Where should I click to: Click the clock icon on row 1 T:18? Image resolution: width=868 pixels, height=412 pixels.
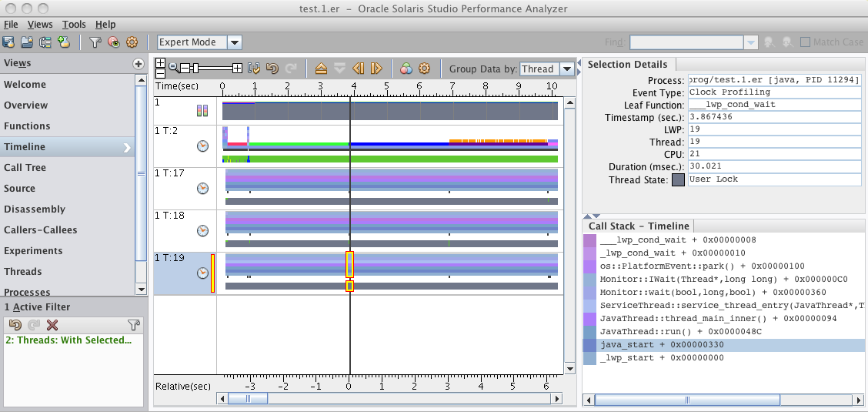pos(203,230)
